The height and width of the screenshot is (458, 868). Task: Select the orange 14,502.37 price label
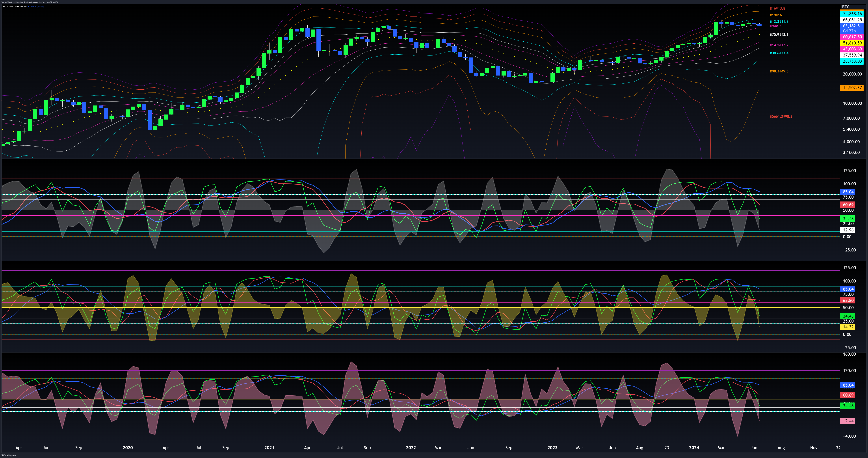point(852,88)
